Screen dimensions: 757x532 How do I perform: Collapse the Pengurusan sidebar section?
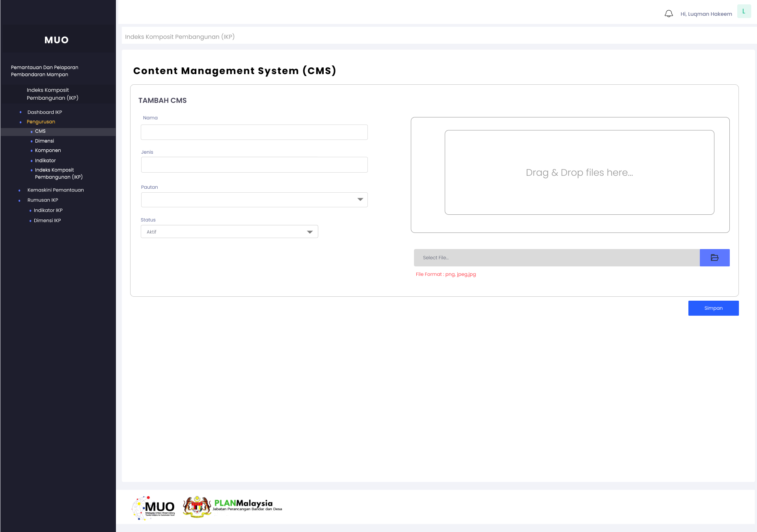(41, 122)
